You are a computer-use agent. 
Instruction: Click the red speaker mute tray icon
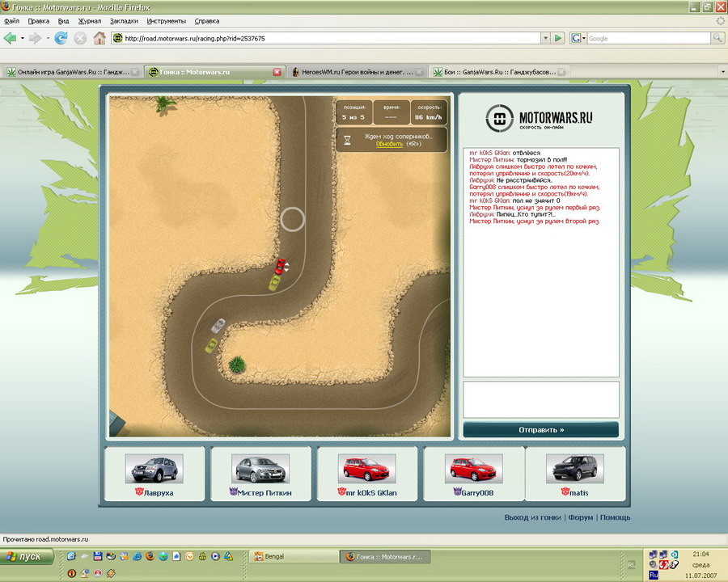pyautogui.click(x=664, y=565)
